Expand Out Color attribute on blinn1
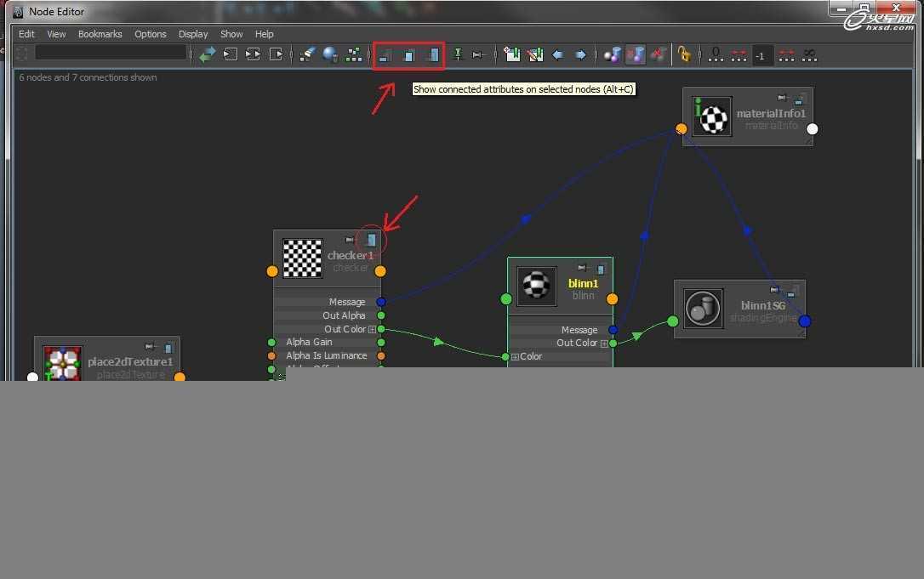Viewport: 924px width, 579px height. pyautogui.click(x=604, y=343)
